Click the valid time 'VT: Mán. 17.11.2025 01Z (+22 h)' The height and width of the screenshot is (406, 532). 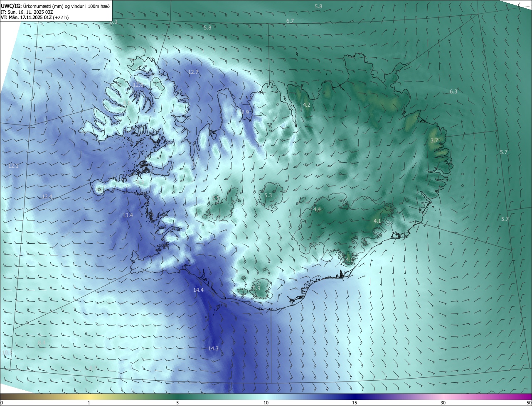click(34, 18)
